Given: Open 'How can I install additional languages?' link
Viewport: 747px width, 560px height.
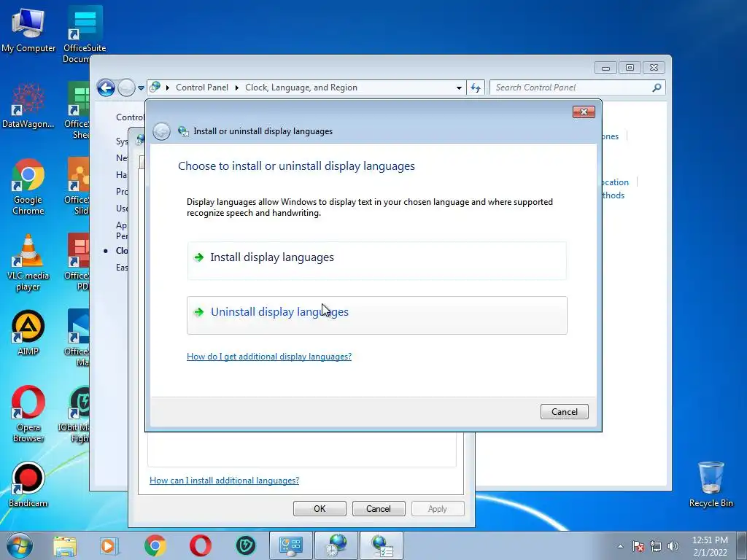Looking at the screenshot, I should point(225,481).
